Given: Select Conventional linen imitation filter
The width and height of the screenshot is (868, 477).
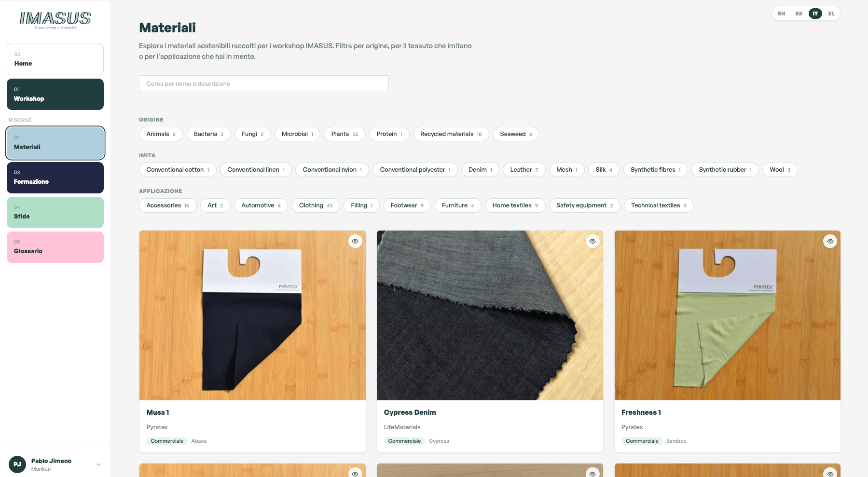Looking at the screenshot, I should tap(256, 170).
